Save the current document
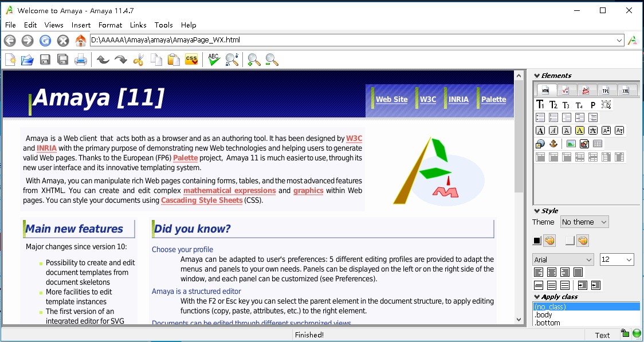 point(45,60)
